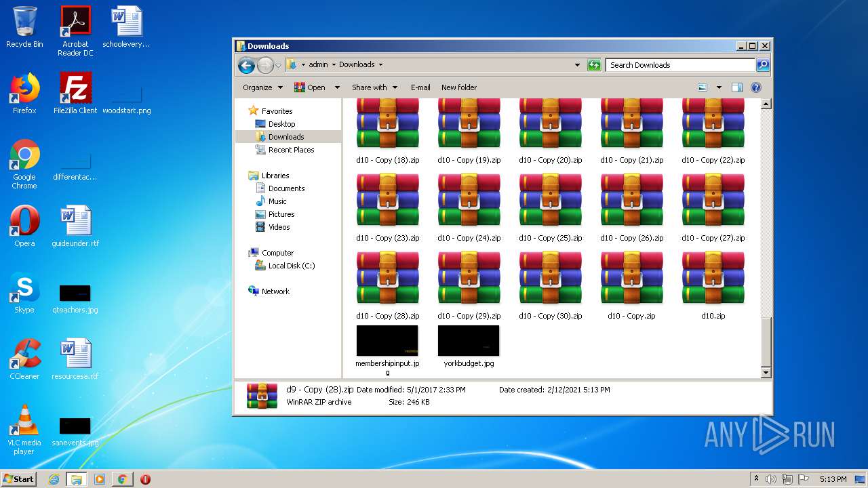
Task: Click the E-mail toolbar button
Action: [x=420, y=87]
